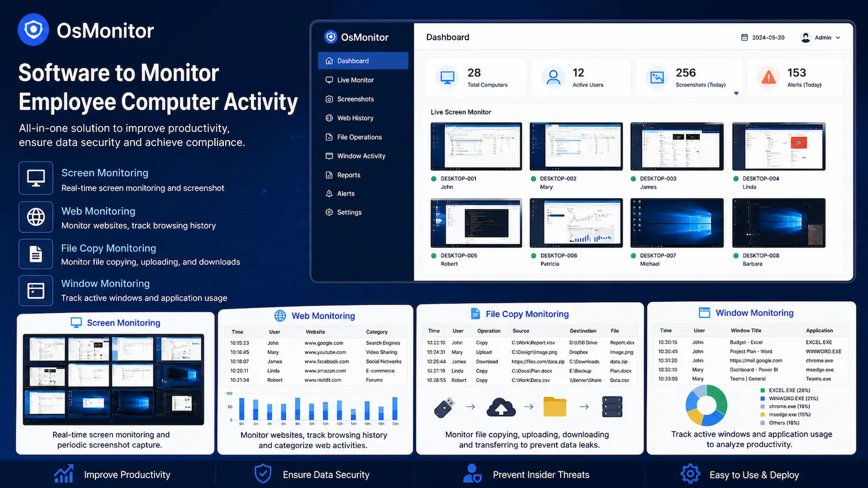Click the Social Networks category cell
Image resolution: width=868 pixels, height=488 pixels.
[384, 361]
